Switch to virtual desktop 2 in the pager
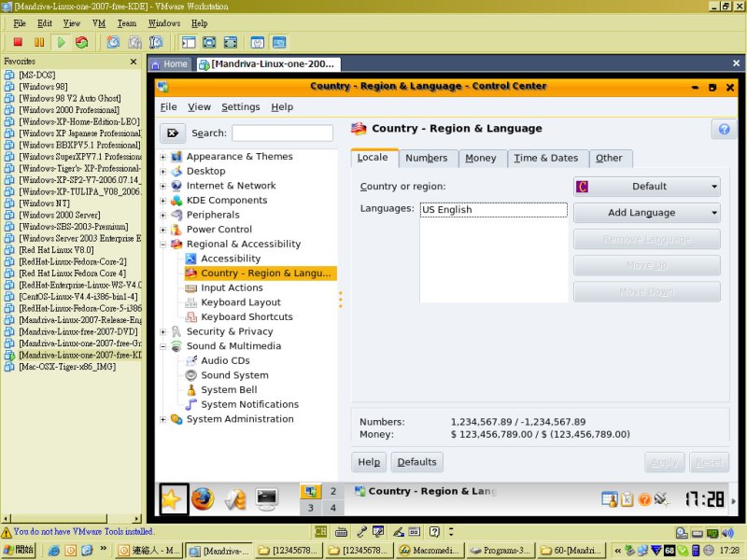This screenshot has height=560, width=747. pyautogui.click(x=333, y=492)
